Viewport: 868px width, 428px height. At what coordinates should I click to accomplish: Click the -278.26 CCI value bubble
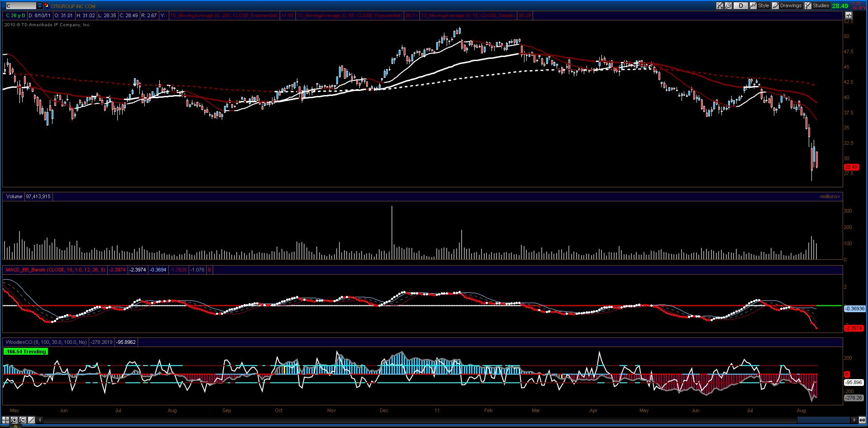point(854,398)
